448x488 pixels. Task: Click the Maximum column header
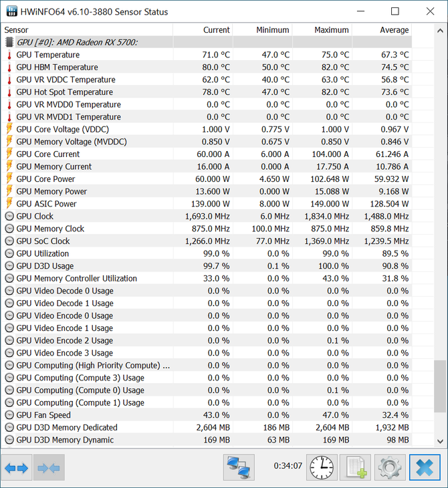(x=322, y=30)
